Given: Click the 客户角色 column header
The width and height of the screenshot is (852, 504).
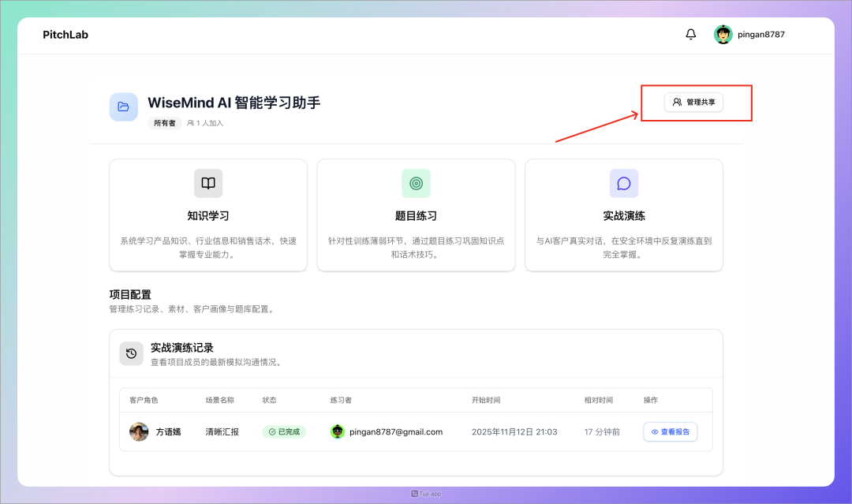Looking at the screenshot, I should [144, 400].
